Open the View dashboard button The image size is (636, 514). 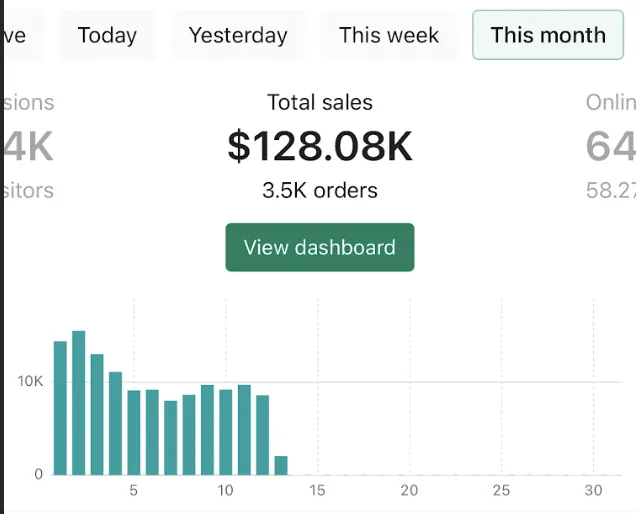click(x=320, y=247)
